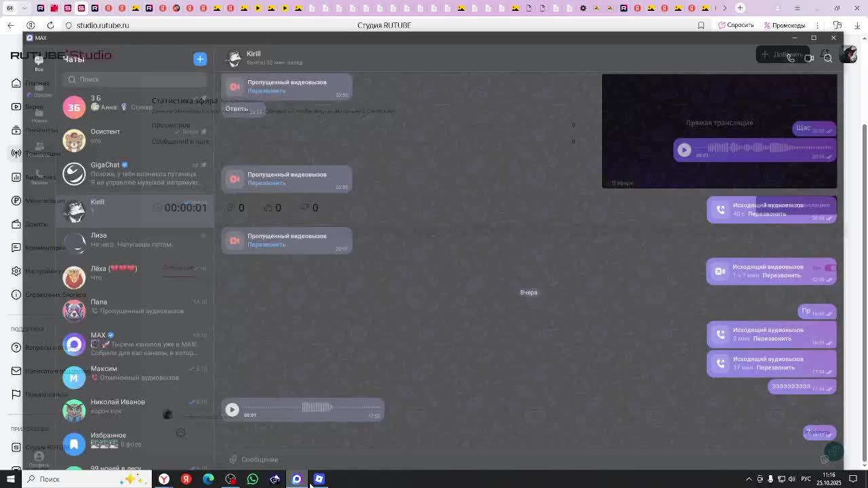This screenshot has height=488, width=868.
Task: Open the Максим chat
Action: coord(134,377)
